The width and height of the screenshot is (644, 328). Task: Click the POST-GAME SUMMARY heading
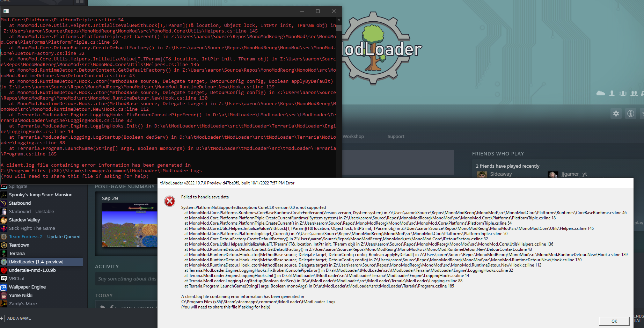pos(125,187)
